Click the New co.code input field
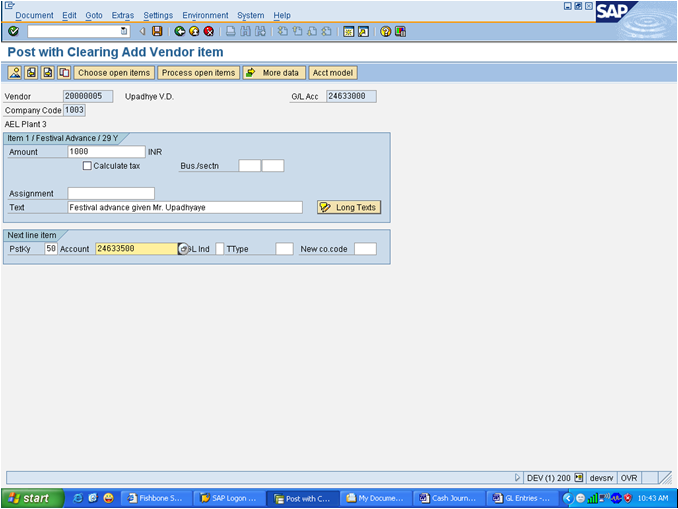The image size is (678, 509). 365,249
